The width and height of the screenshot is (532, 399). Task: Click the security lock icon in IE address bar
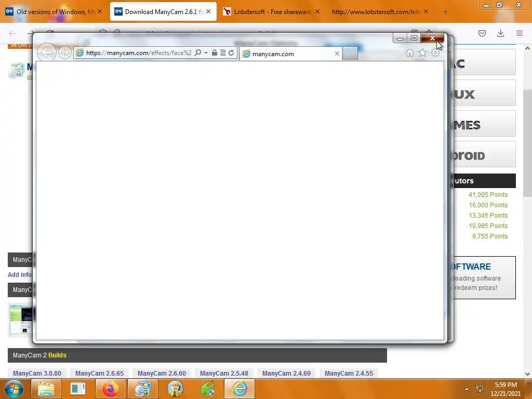pyautogui.click(x=215, y=52)
